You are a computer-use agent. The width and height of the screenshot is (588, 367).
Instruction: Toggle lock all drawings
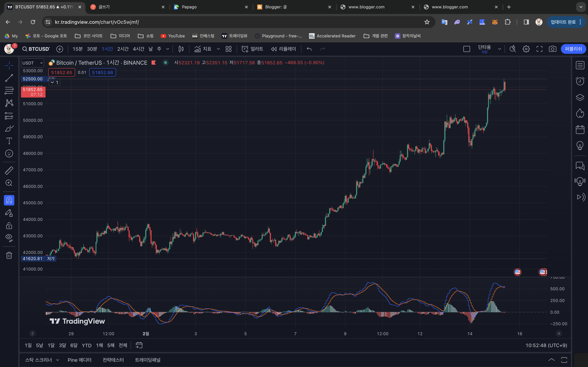pyautogui.click(x=9, y=226)
